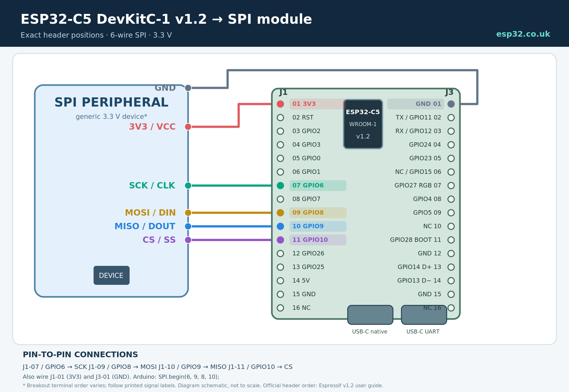Click the MOSI / DIN terminal dot
Image resolution: width=569 pixels, height=392 pixels.
(x=188, y=213)
